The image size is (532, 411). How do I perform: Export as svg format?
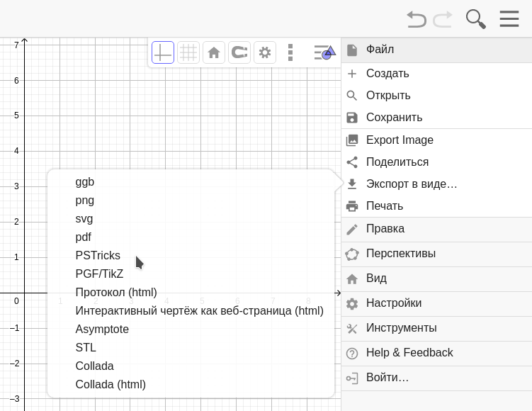191,218
